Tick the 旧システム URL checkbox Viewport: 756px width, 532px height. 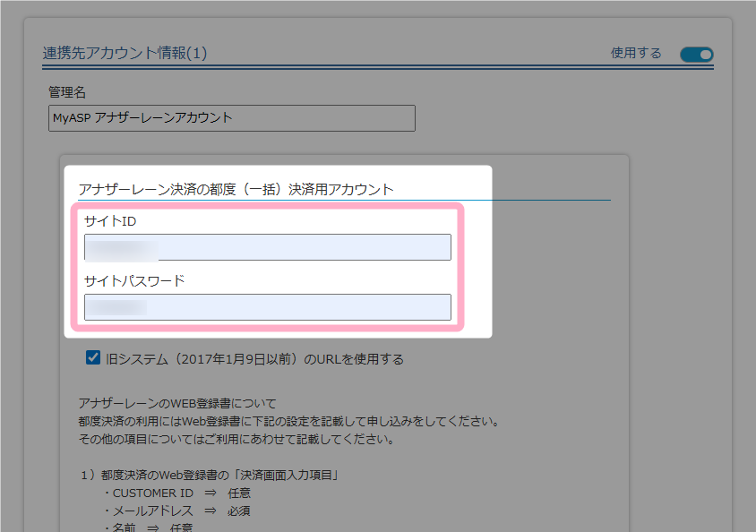pyautogui.click(x=93, y=358)
